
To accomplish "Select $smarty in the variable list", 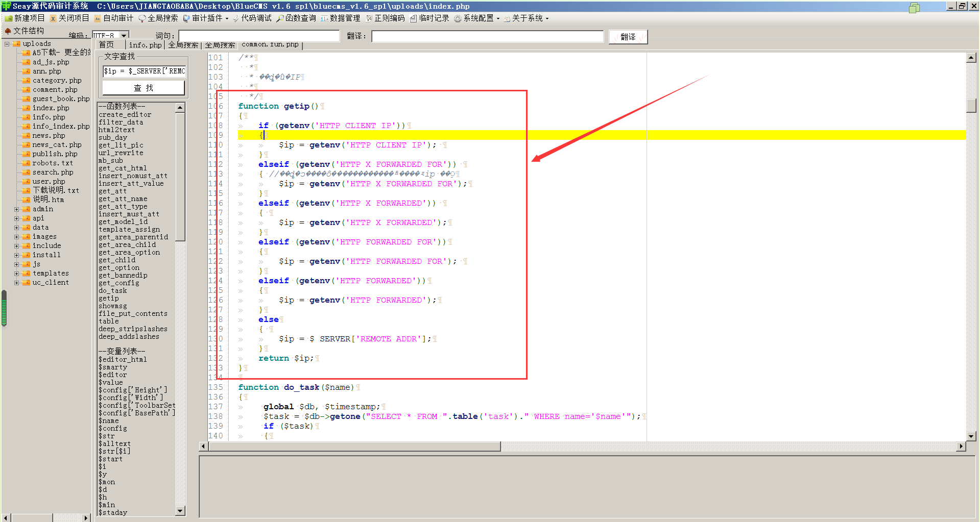I will [113, 367].
